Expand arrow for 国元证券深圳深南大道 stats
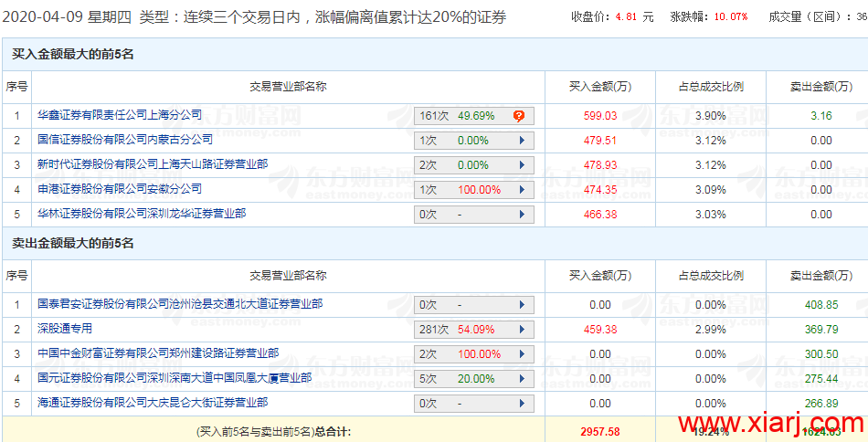 pyautogui.click(x=522, y=379)
